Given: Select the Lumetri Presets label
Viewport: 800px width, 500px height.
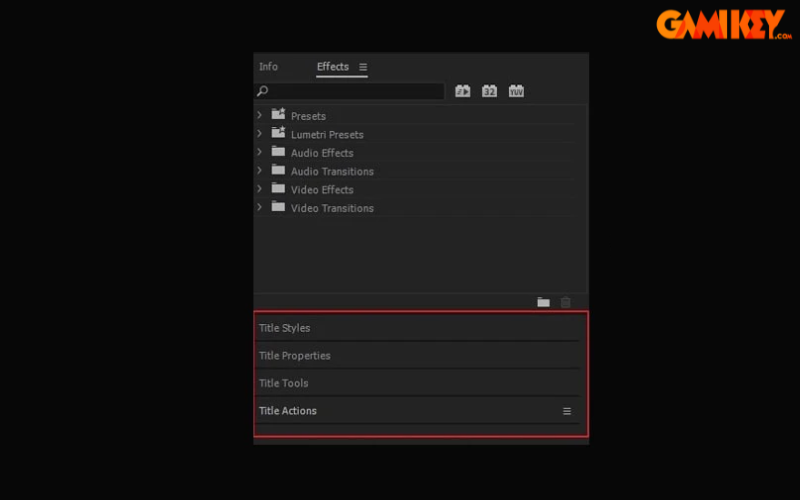Looking at the screenshot, I should tap(327, 135).
